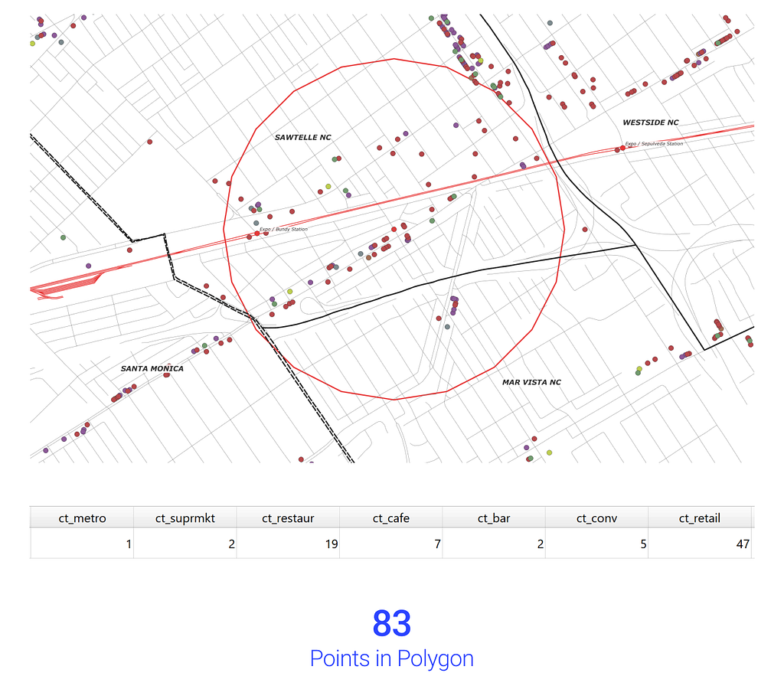Select the ct_cafe cell with value 7
Viewport: 784px width, 686px height.
391,544
